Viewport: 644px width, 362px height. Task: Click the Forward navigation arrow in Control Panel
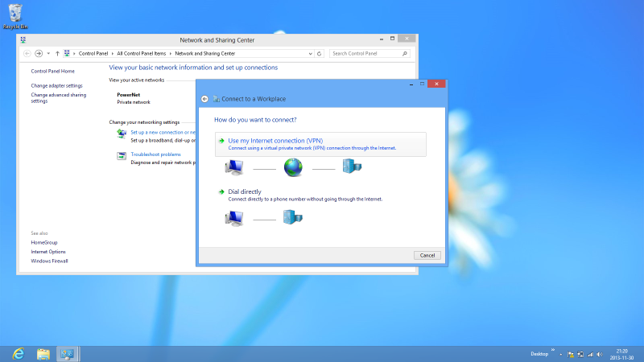tap(39, 53)
